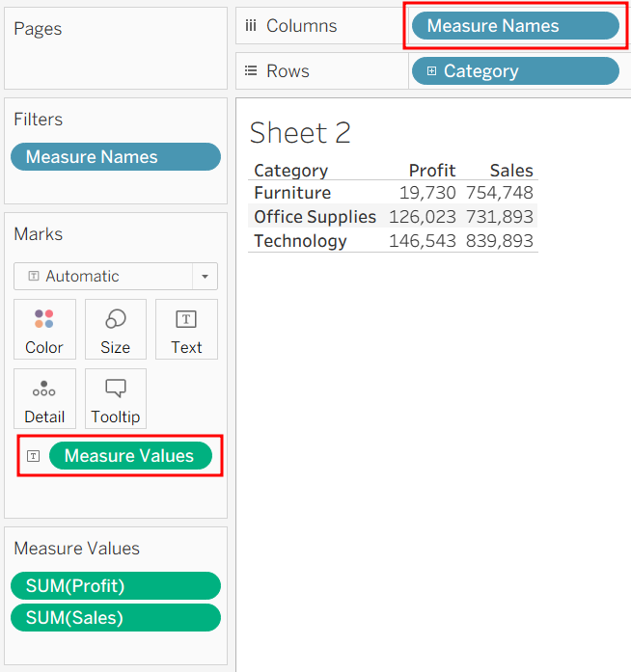Viewport: 631px width, 672px height.
Task: Click the Marks card label
Action: [x=39, y=234]
